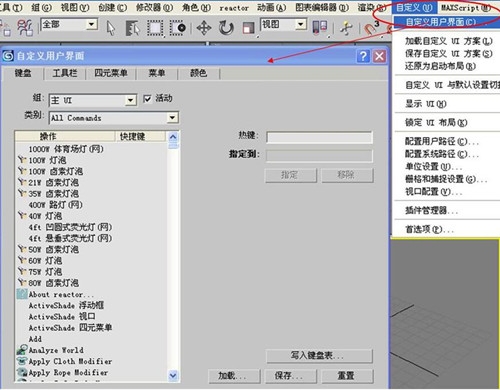Open 单位设置(U) from the menu
Image resolution: width=500 pixels, height=390 pixels.
433,166
